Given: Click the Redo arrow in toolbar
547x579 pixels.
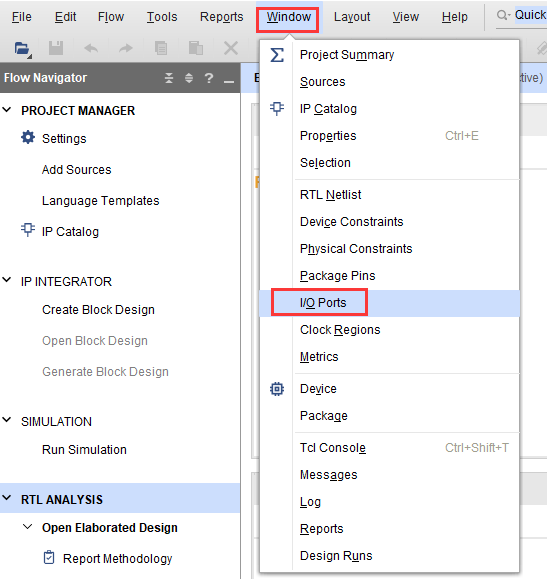Looking at the screenshot, I should coord(126,48).
